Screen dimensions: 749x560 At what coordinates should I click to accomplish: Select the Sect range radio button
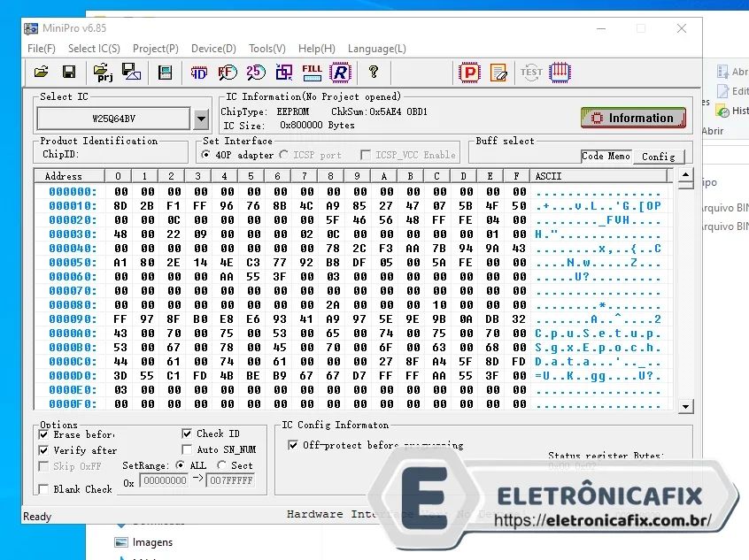coord(221,465)
